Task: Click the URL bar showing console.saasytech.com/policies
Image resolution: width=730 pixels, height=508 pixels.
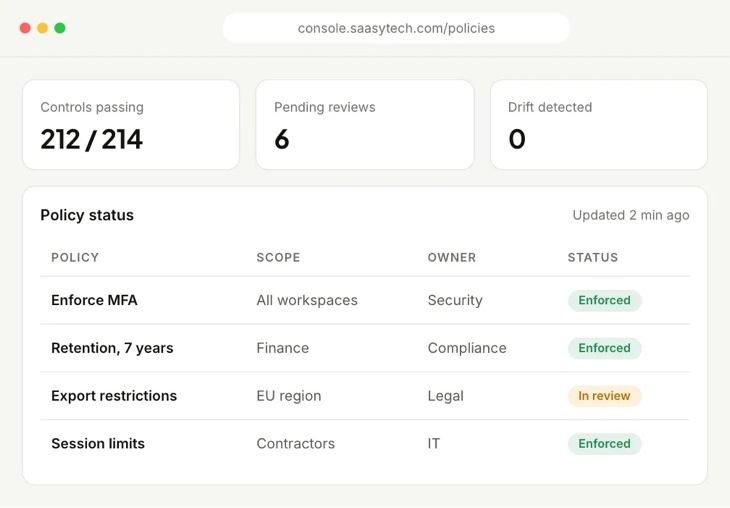Action: coord(396,28)
